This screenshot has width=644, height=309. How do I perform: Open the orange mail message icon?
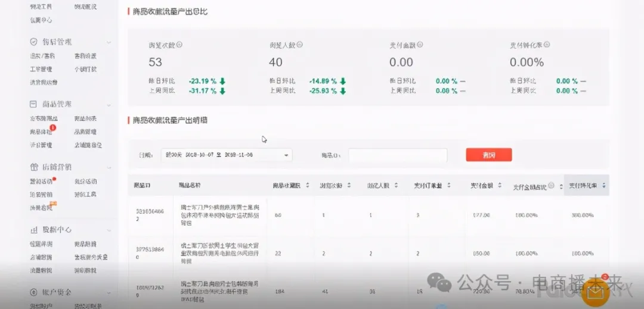click(596, 292)
